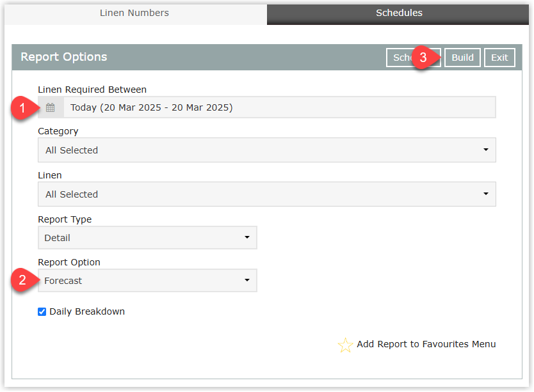534x392 pixels.
Task: Click the Report Option label
Action: (69, 262)
